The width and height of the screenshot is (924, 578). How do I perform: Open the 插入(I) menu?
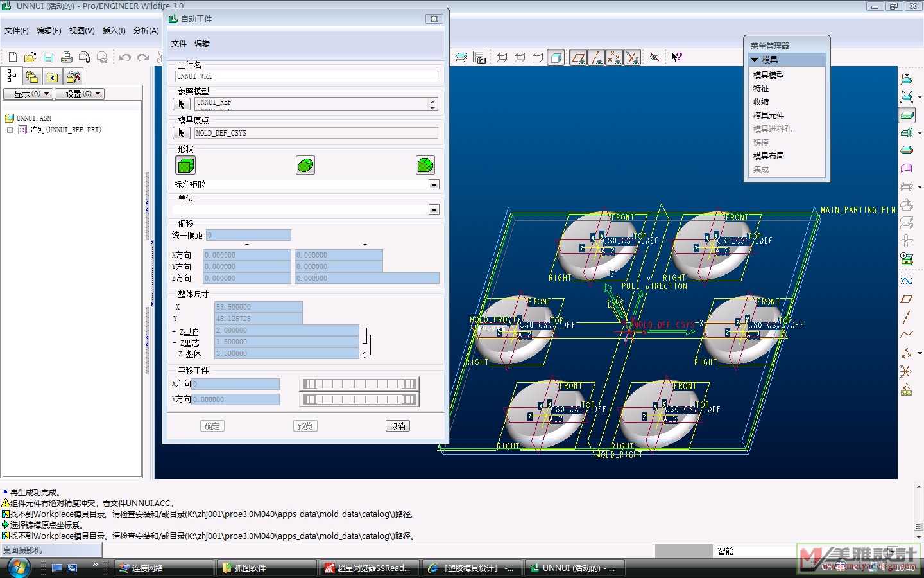[114, 30]
